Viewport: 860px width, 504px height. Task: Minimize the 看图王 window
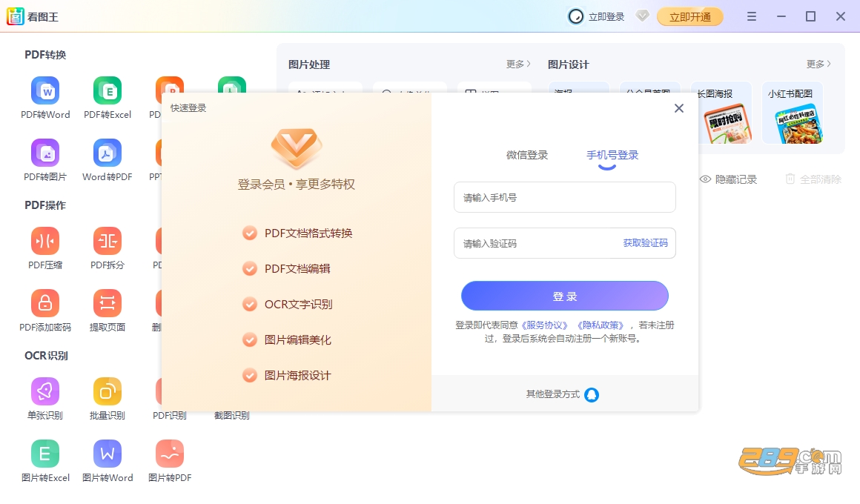(781, 16)
